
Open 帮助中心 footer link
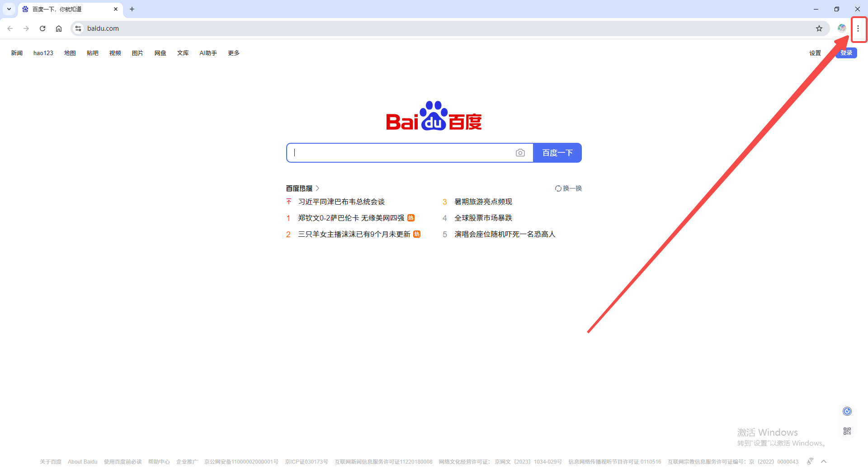coord(159,462)
